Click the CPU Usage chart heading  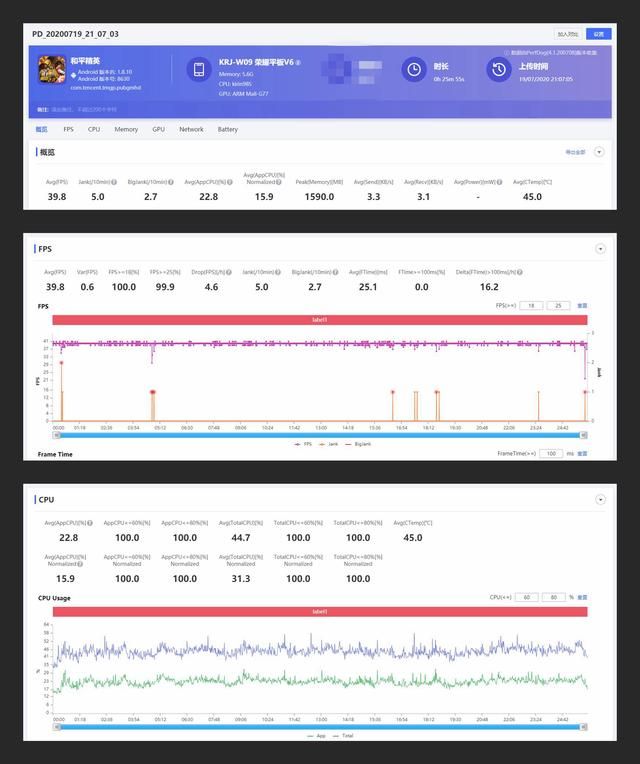54,598
